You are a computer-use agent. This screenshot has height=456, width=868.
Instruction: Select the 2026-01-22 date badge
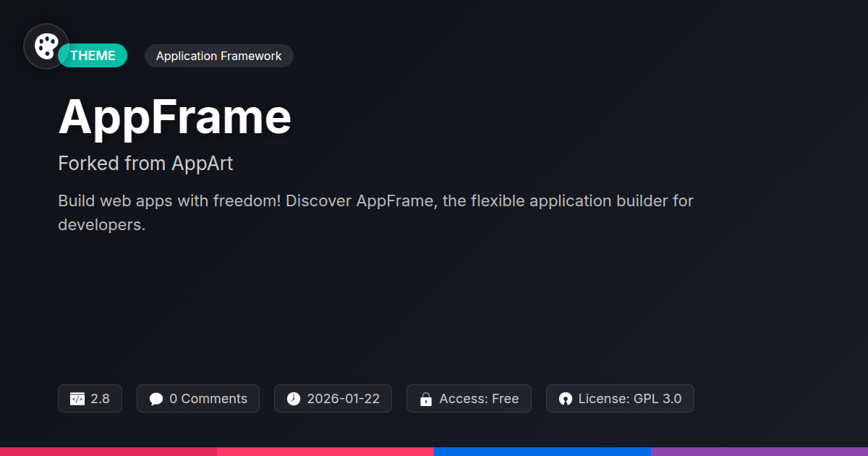(333, 399)
